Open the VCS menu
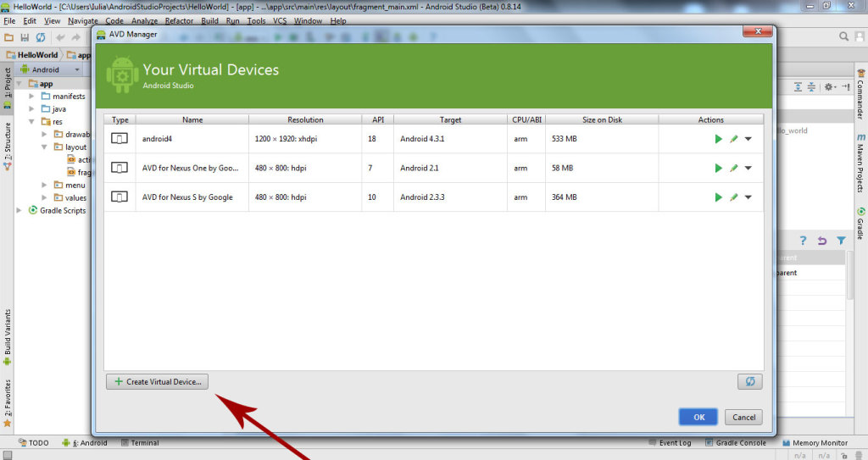 pyautogui.click(x=280, y=20)
